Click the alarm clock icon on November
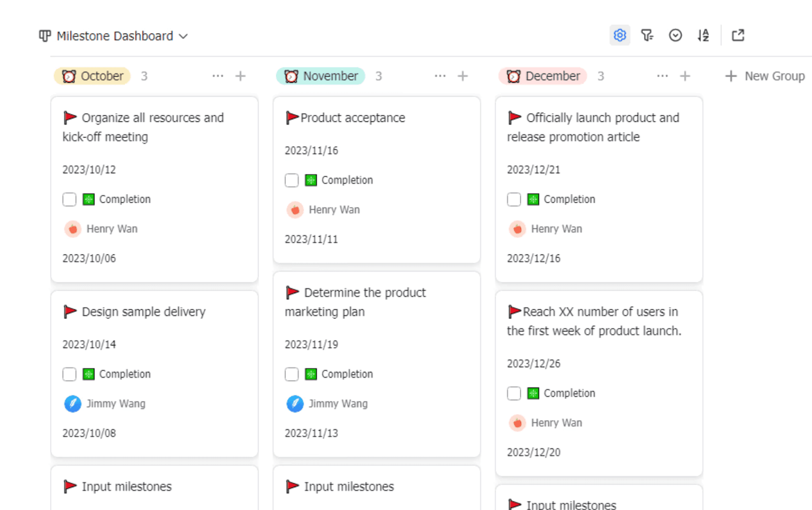812x510 pixels. (291, 76)
